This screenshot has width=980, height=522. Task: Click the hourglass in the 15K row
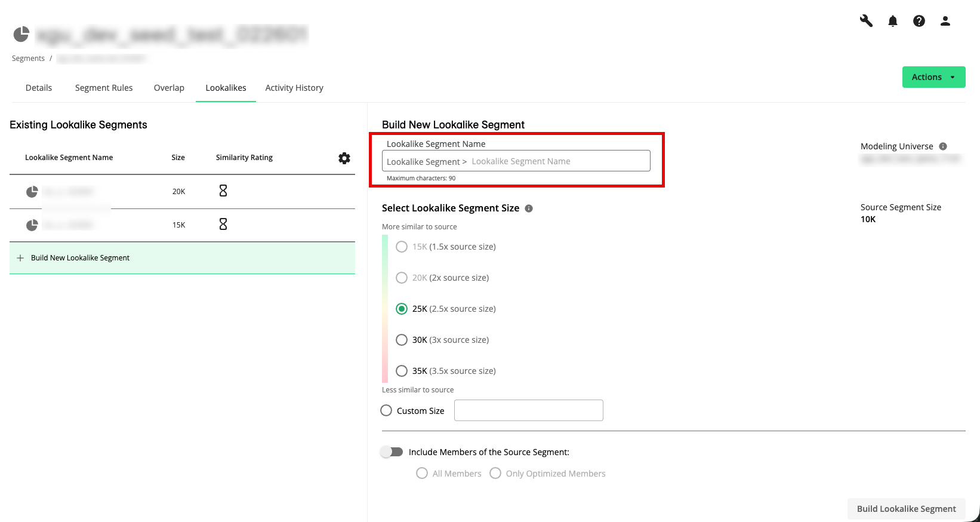click(x=223, y=225)
